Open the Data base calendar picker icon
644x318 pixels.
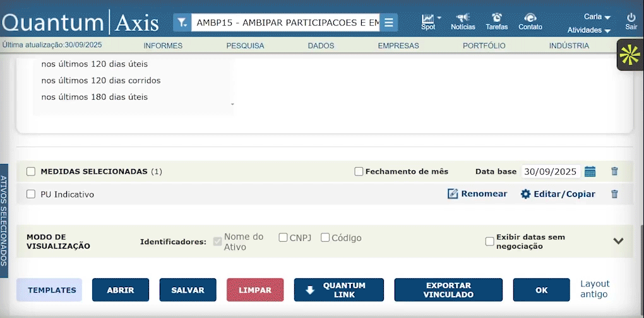[590, 172]
